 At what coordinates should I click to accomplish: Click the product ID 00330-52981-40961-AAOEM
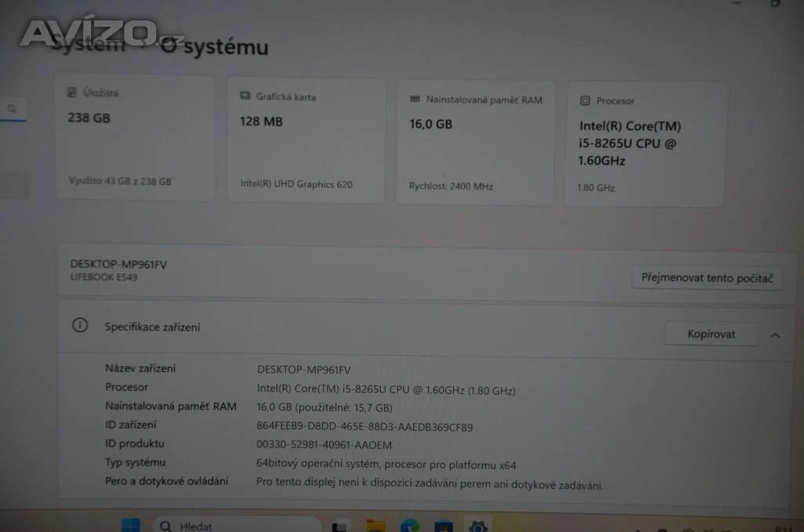[324, 444]
